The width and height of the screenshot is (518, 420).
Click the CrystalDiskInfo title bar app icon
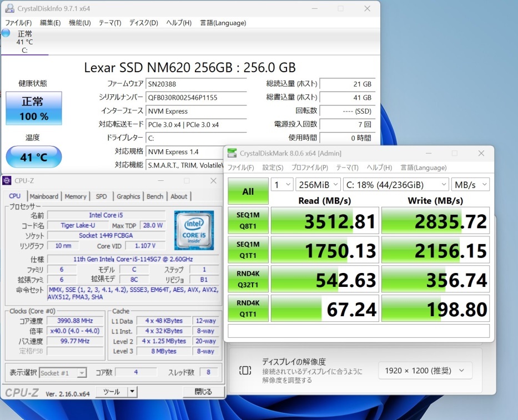9,9
